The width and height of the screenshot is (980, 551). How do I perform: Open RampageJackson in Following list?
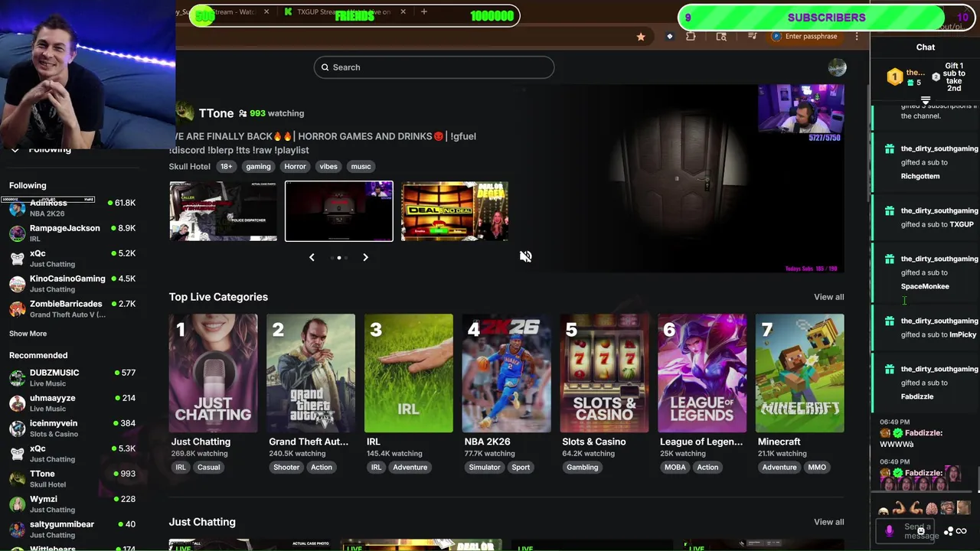(73, 233)
